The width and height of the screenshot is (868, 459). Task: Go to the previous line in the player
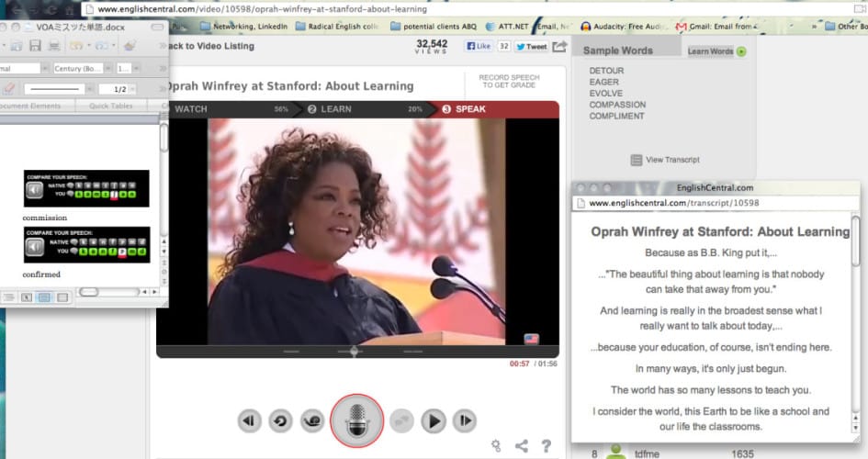tap(249, 421)
